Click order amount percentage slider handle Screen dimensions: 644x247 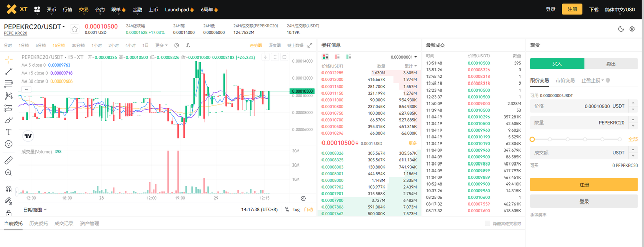pos(533,139)
